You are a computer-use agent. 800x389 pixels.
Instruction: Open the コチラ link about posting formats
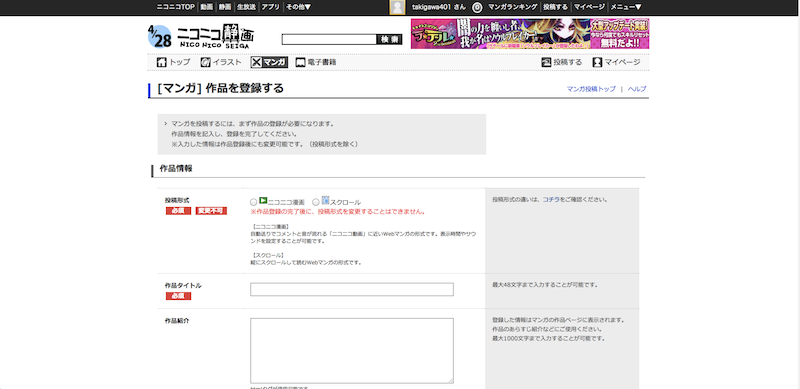click(x=551, y=200)
